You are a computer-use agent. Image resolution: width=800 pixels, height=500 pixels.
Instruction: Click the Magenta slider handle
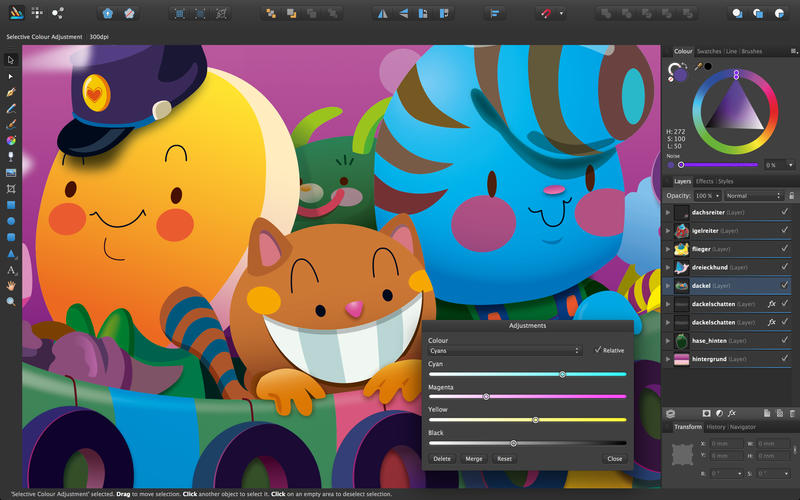click(x=486, y=396)
